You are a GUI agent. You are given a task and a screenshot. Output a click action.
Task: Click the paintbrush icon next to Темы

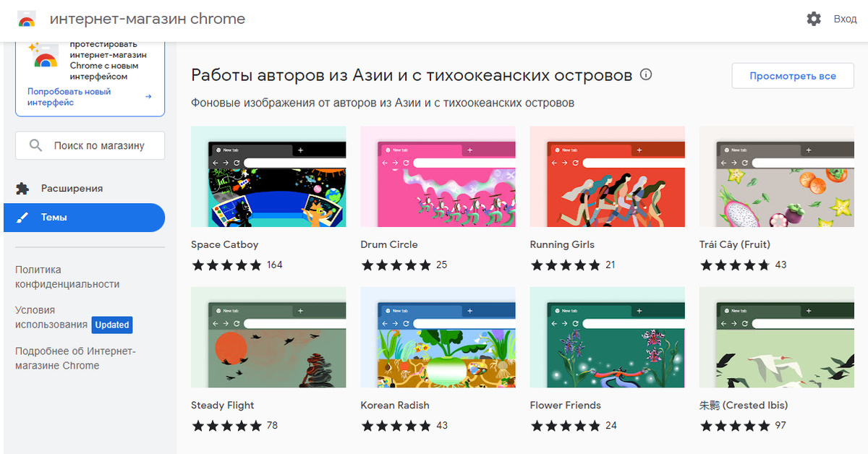pos(22,217)
